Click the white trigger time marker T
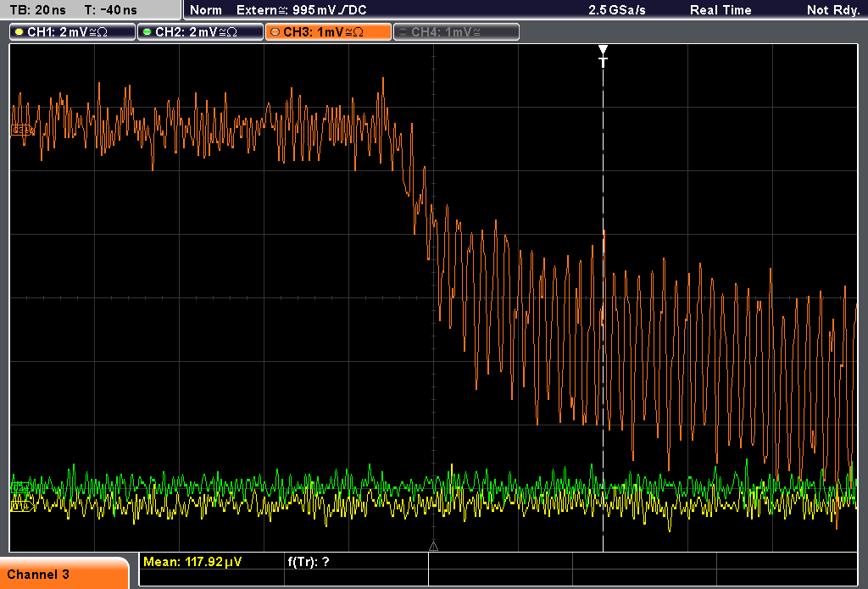Screen dimensions: 868x589 click(603, 56)
